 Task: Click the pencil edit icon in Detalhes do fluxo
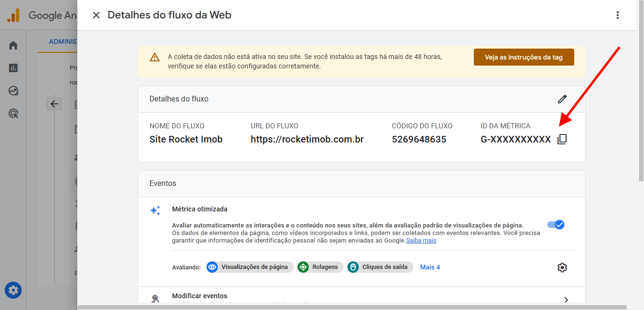(562, 99)
